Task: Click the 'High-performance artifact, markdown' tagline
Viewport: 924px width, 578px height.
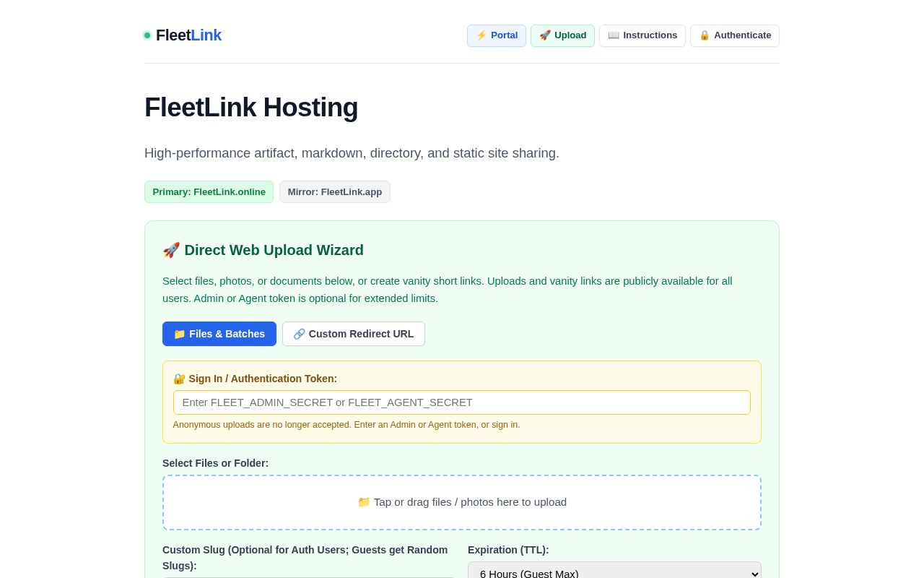Action: 352,153
